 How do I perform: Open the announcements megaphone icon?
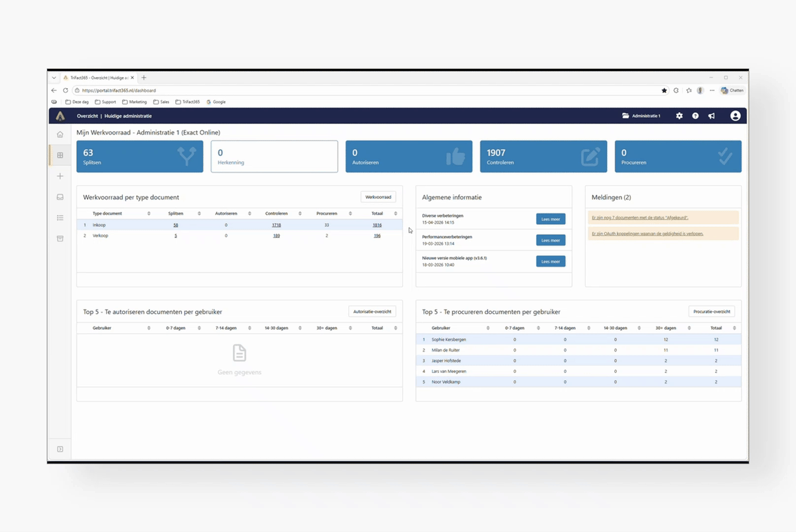pos(710,115)
